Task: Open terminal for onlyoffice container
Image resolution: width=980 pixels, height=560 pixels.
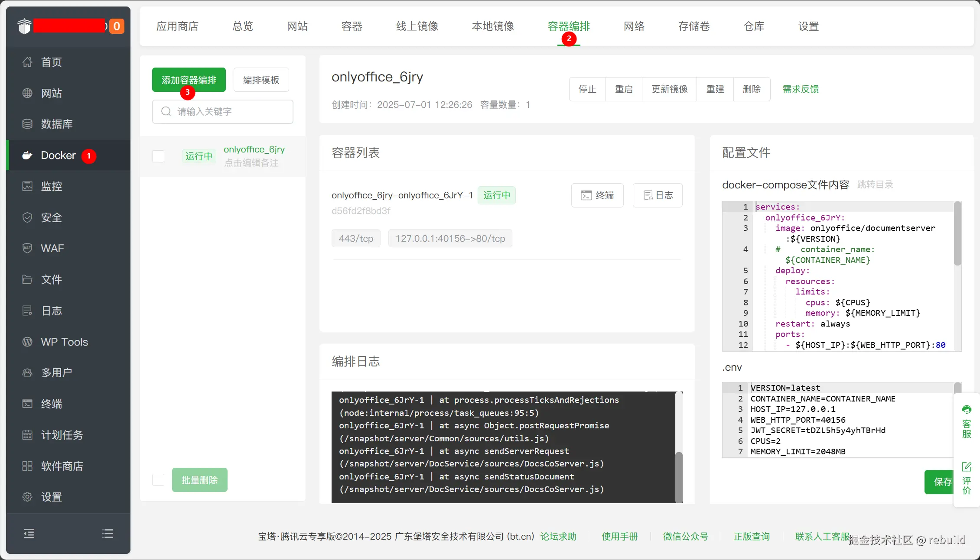Action: click(597, 195)
